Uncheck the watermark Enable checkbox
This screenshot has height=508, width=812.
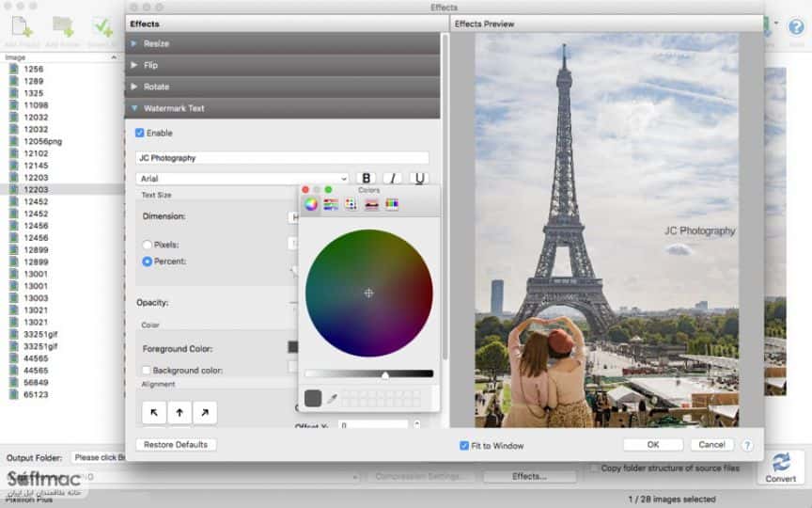pos(139,133)
